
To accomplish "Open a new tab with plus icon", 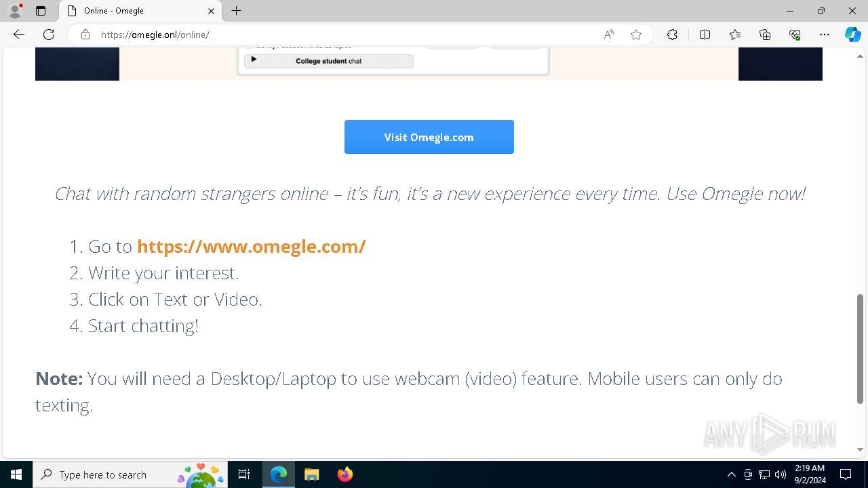I will [x=236, y=11].
